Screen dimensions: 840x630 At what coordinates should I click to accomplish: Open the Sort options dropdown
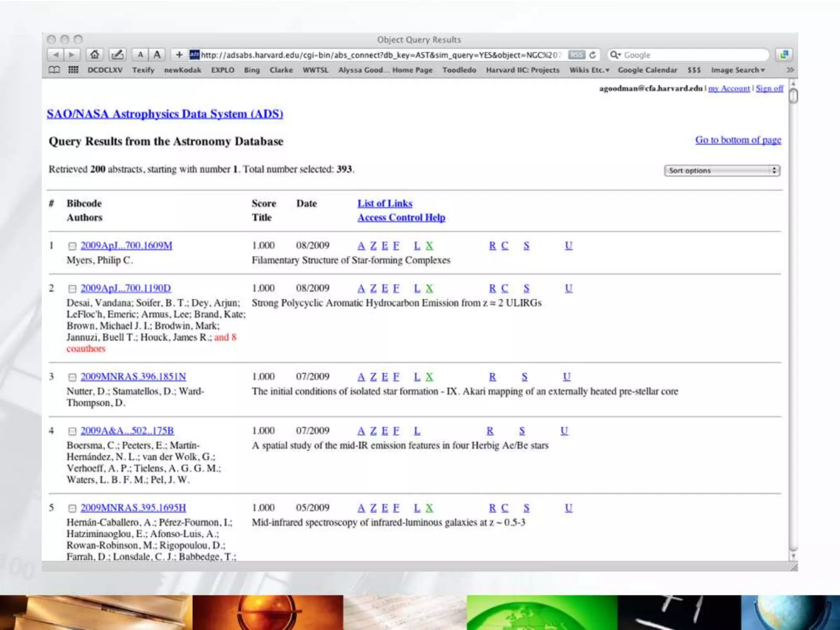click(x=722, y=171)
